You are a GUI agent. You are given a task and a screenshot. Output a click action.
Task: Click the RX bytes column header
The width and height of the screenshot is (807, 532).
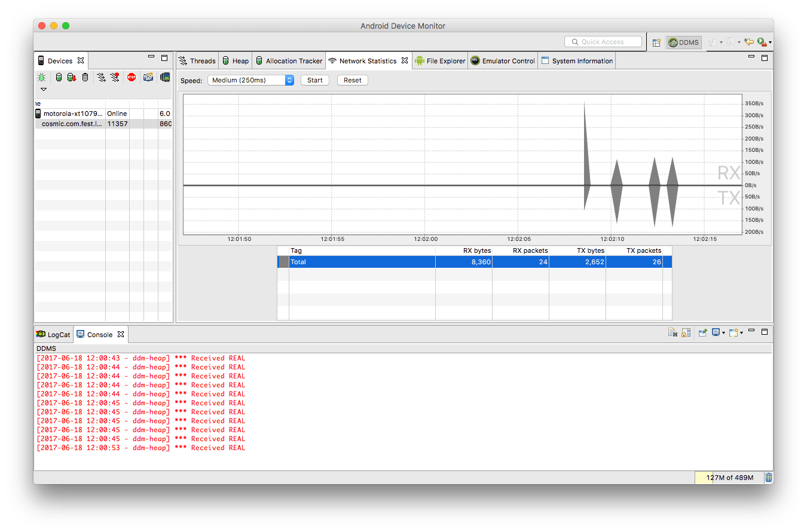pos(464,250)
